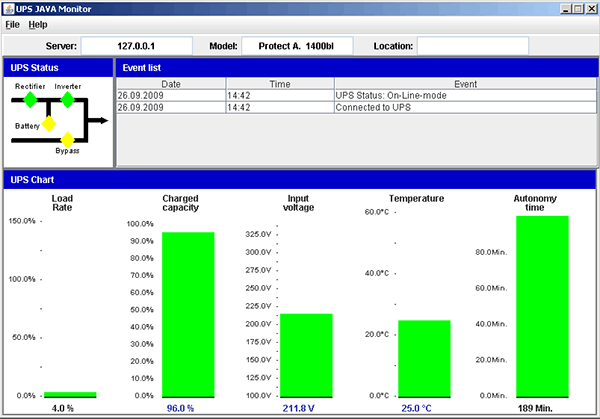Click the 189 Min. autonomy value

(535, 408)
